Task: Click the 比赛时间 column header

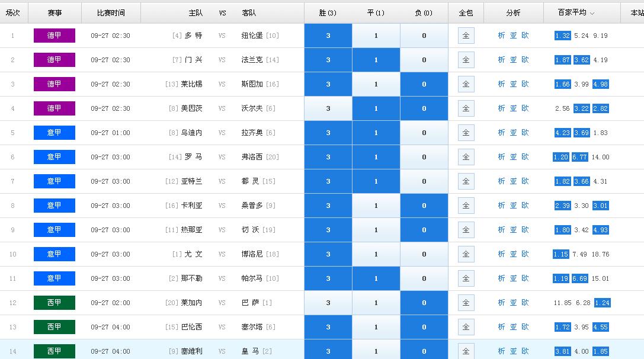Action: pyautogui.click(x=111, y=12)
